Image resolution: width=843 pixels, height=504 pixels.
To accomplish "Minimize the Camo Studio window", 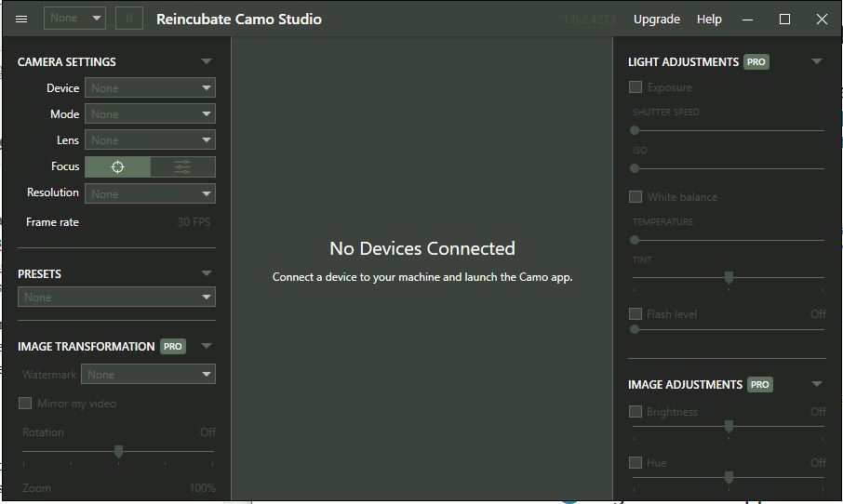I will click(747, 20).
